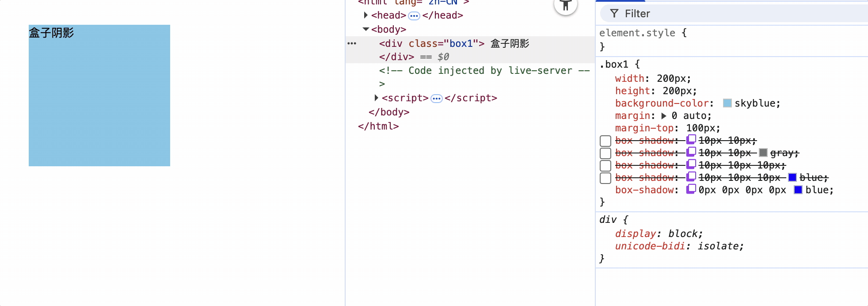This screenshot has width=868, height=306.
Task: Open blue swatch of struck-through box-shadow
Action: pos(792,177)
